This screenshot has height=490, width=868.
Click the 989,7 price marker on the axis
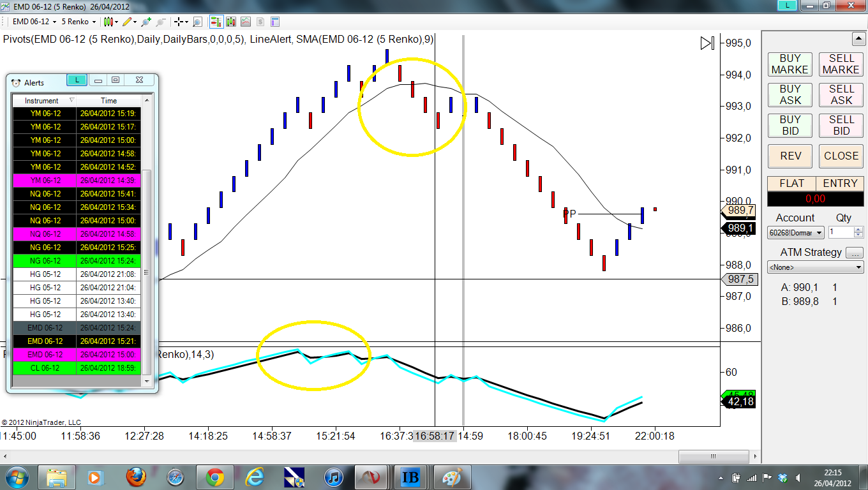(x=738, y=210)
